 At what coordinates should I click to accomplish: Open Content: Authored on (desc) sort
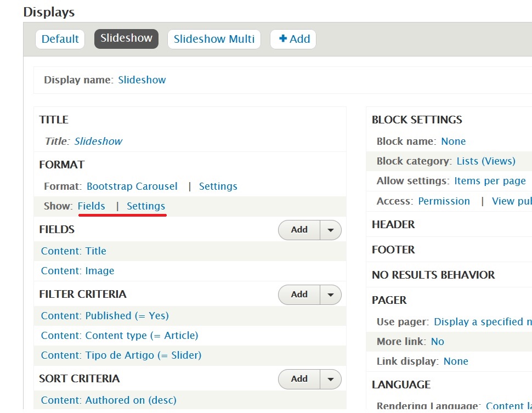(109, 400)
